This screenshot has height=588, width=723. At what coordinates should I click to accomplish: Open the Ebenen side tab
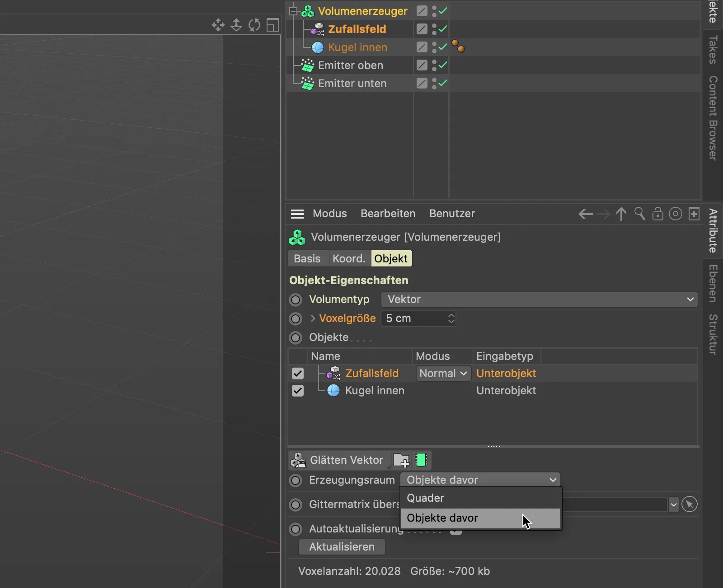pos(713,284)
